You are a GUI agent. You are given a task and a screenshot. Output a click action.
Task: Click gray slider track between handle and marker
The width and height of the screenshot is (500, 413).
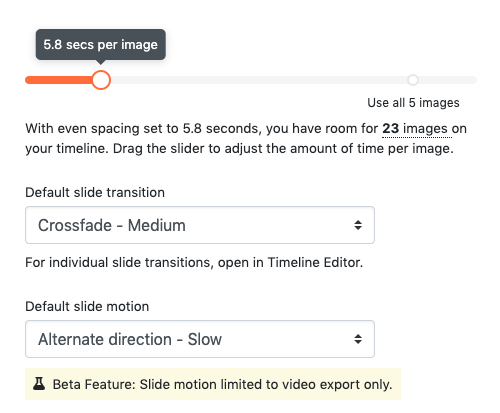pyautogui.click(x=259, y=80)
